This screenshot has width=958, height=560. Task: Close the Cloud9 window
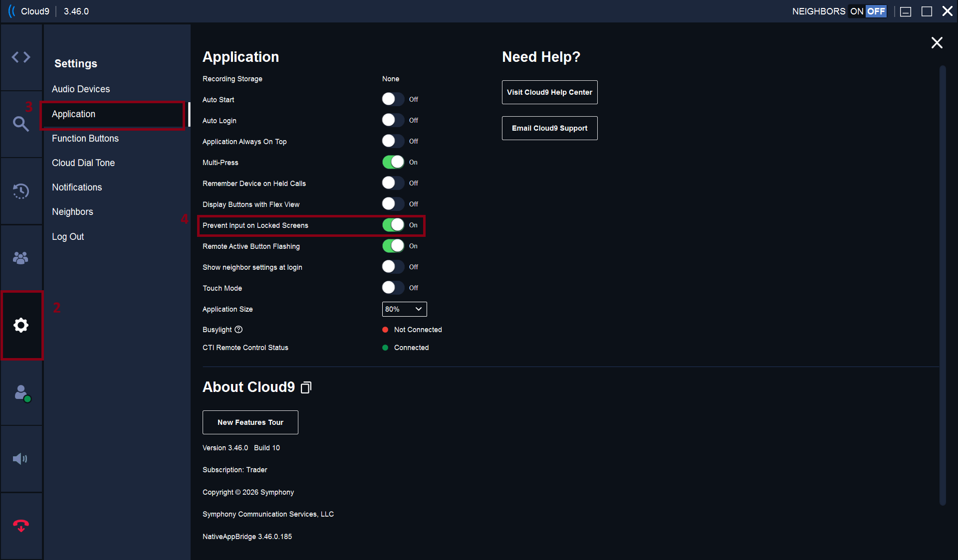point(947,11)
